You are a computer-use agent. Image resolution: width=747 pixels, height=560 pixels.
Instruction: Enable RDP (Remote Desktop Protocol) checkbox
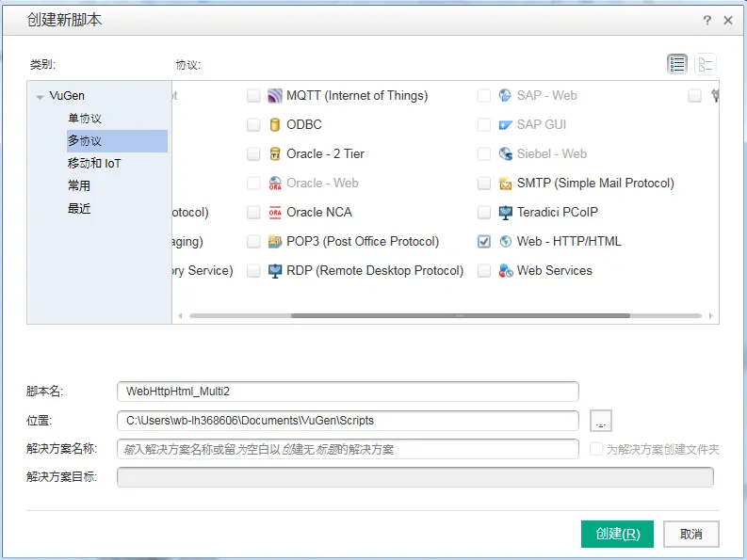coord(253,270)
